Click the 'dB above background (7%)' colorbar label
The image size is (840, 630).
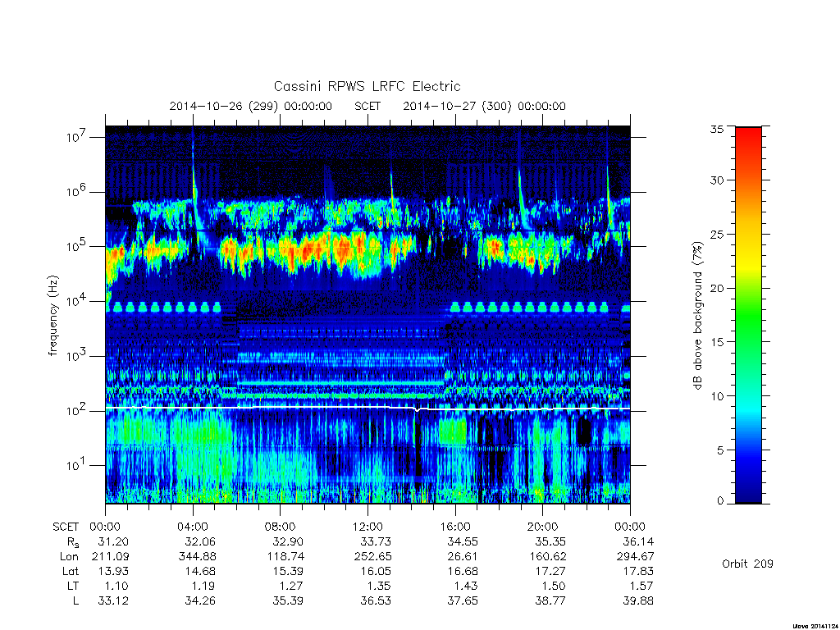click(697, 315)
